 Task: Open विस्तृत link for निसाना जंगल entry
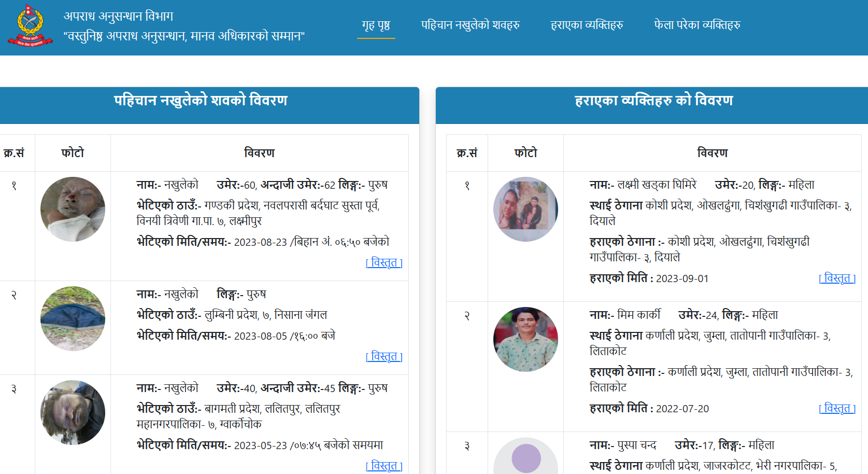tap(384, 356)
